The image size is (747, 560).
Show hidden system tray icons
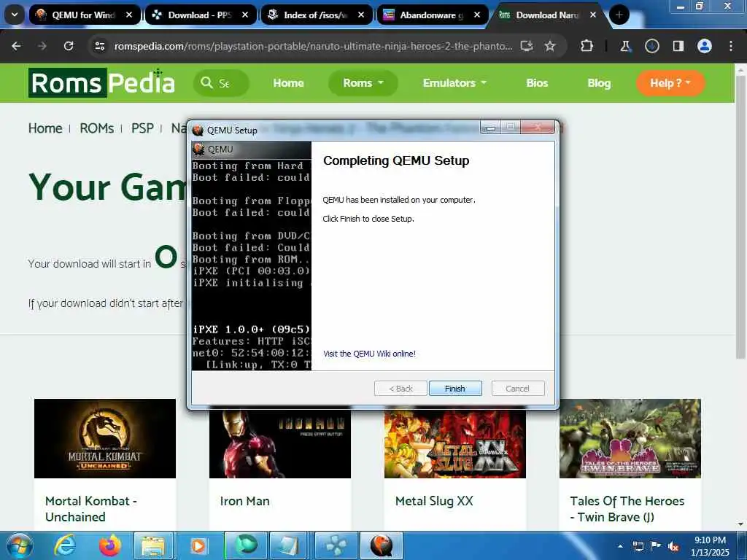point(620,546)
